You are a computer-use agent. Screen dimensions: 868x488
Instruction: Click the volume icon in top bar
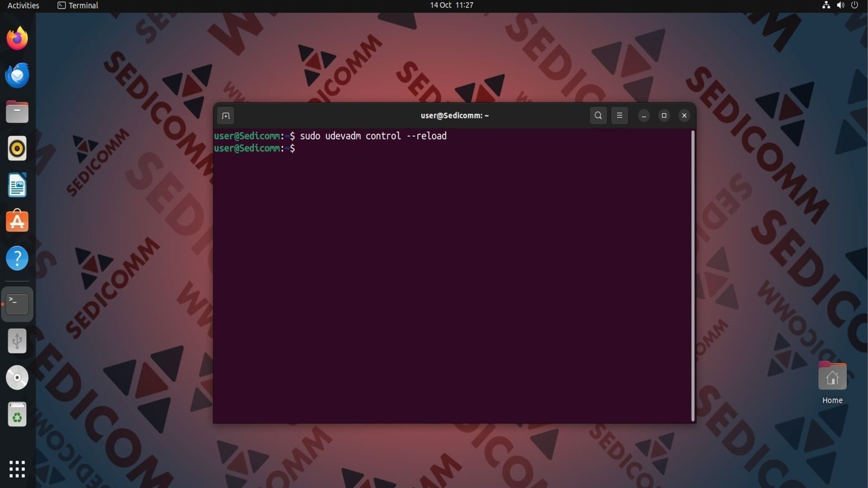tap(840, 5)
